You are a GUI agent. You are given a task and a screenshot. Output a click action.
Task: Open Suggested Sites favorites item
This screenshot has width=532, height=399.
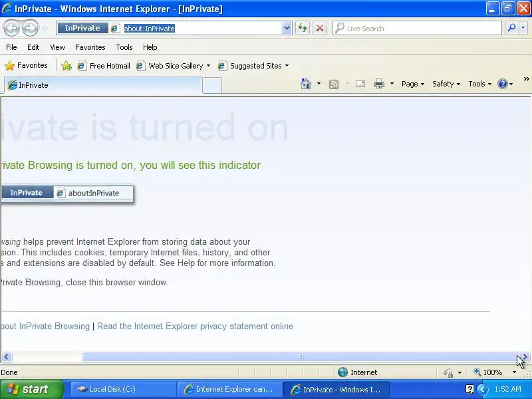[251, 66]
